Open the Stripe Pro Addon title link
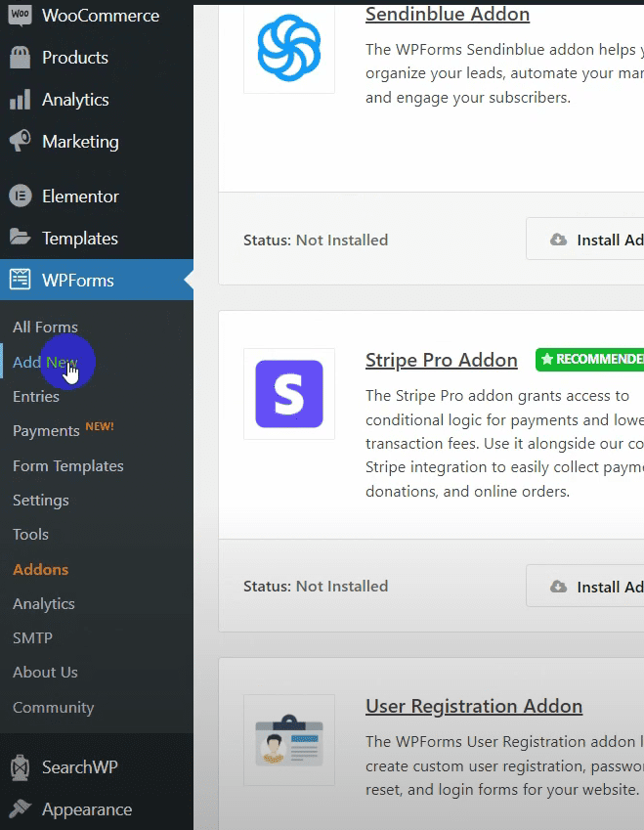644x830 pixels. [441, 360]
